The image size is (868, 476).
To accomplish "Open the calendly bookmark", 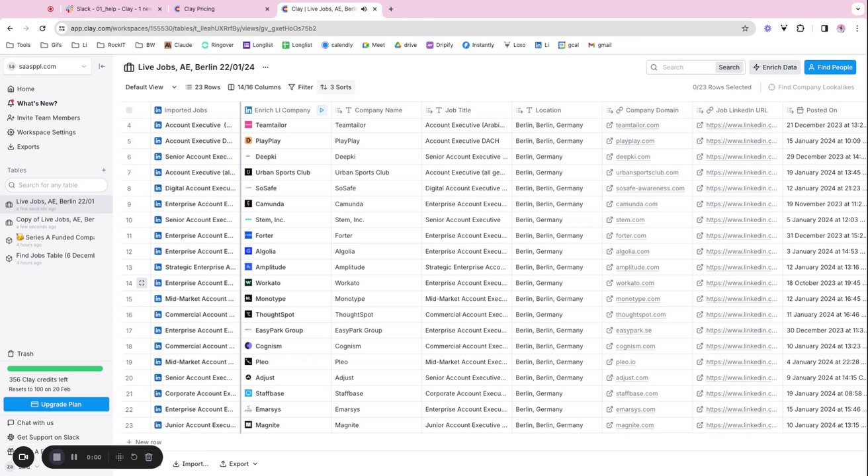I will tap(337, 45).
